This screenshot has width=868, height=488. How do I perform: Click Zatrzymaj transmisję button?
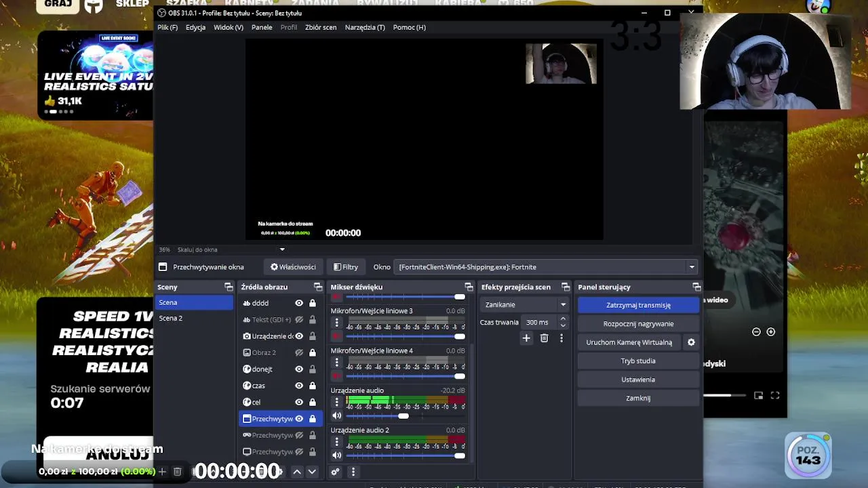[x=638, y=305]
